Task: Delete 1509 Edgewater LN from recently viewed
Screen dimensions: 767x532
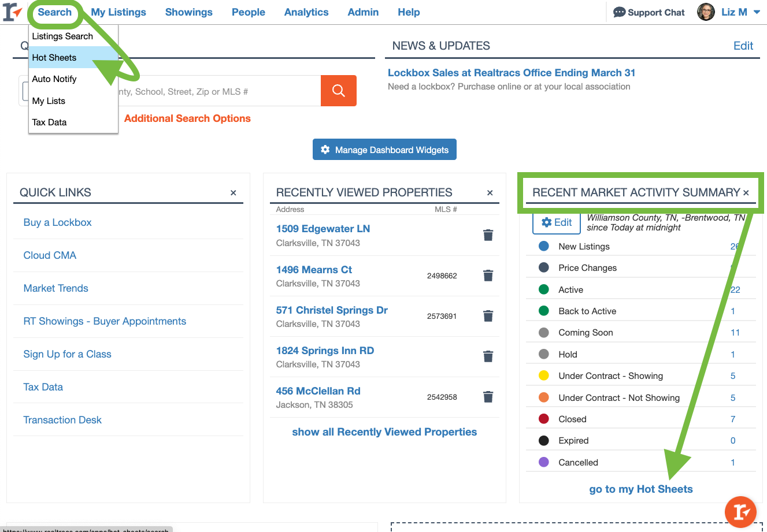Action: [x=488, y=235]
